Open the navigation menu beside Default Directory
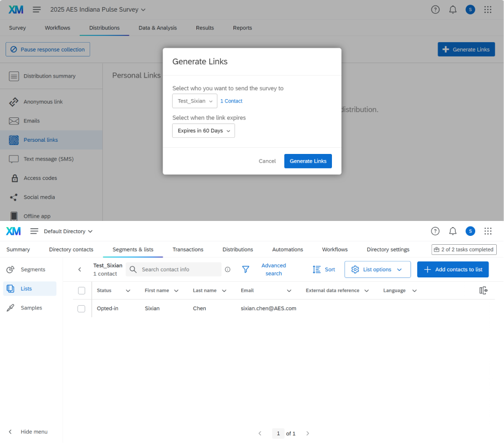Screen dimensions: 504x443 pos(34,231)
